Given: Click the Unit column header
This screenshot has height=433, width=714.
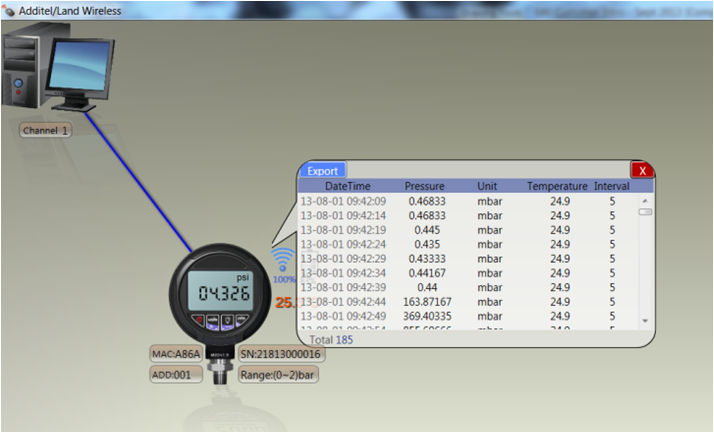Looking at the screenshot, I should pyautogui.click(x=487, y=186).
